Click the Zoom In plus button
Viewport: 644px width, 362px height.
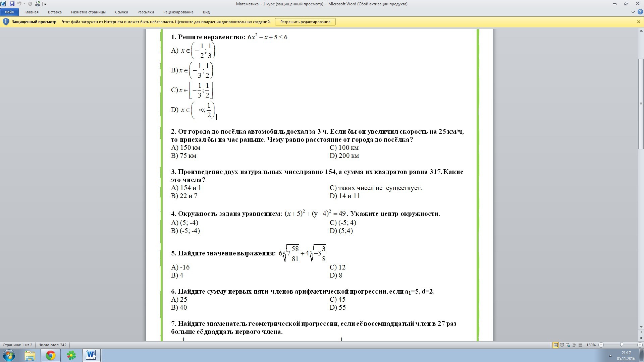pyautogui.click(x=640, y=345)
